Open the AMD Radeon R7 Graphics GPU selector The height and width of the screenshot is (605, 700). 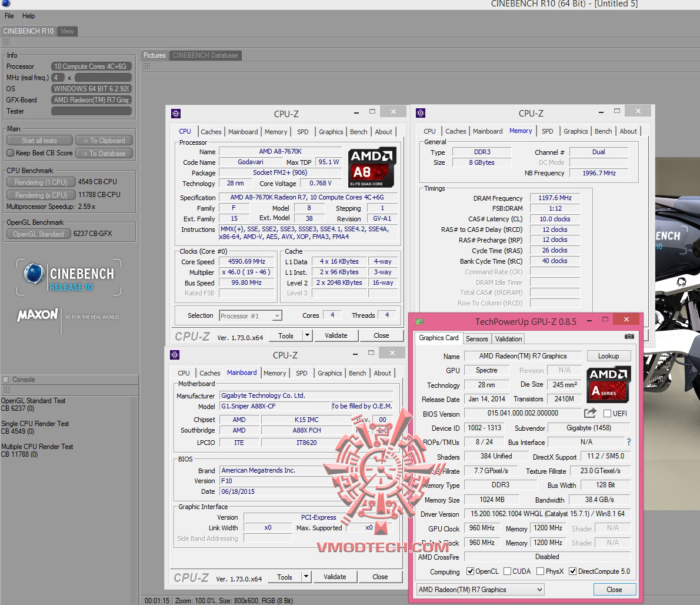pyautogui.click(x=481, y=589)
